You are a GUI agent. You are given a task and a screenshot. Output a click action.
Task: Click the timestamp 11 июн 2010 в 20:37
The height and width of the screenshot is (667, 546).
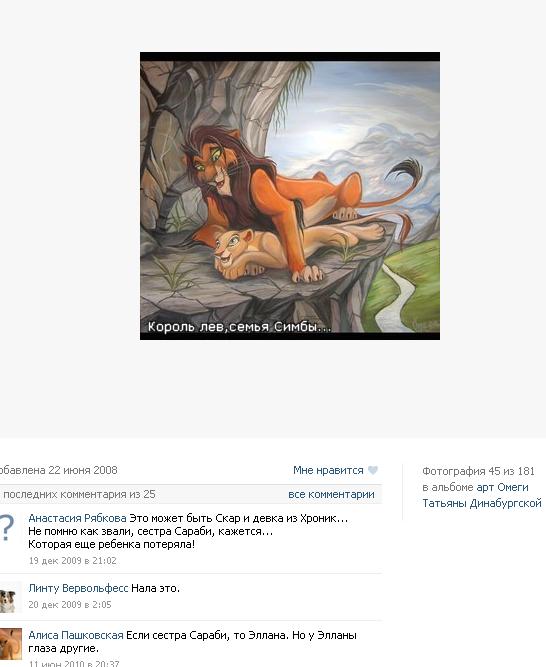click(74, 663)
